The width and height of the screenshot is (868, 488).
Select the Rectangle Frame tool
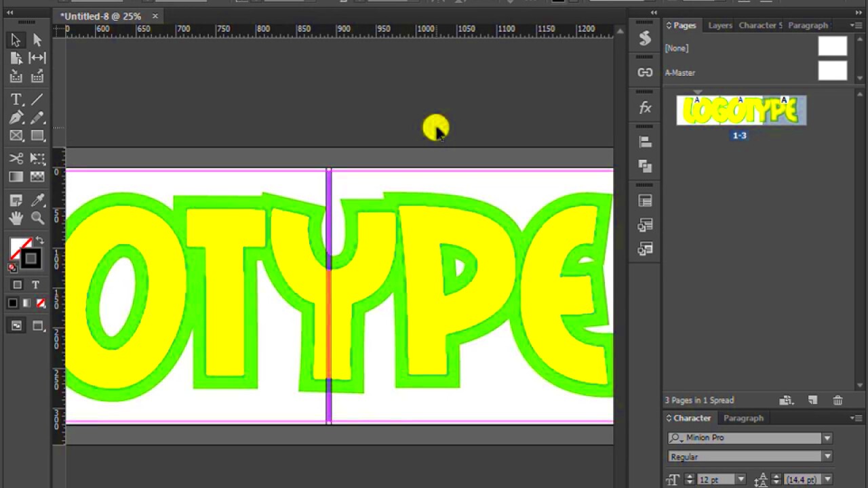(x=16, y=136)
